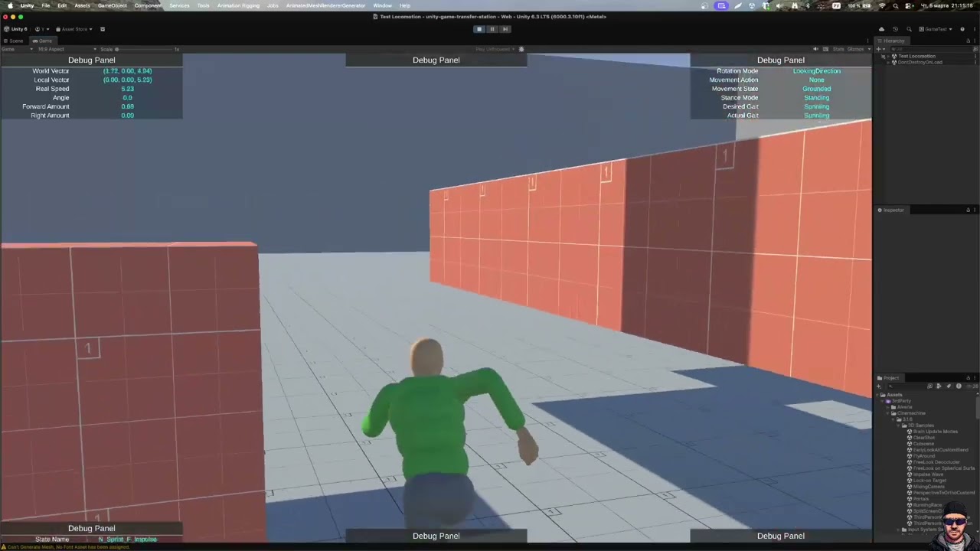The image size is (980, 551).
Task: Open the macOS Wi-Fi status icon
Action: (x=882, y=5)
